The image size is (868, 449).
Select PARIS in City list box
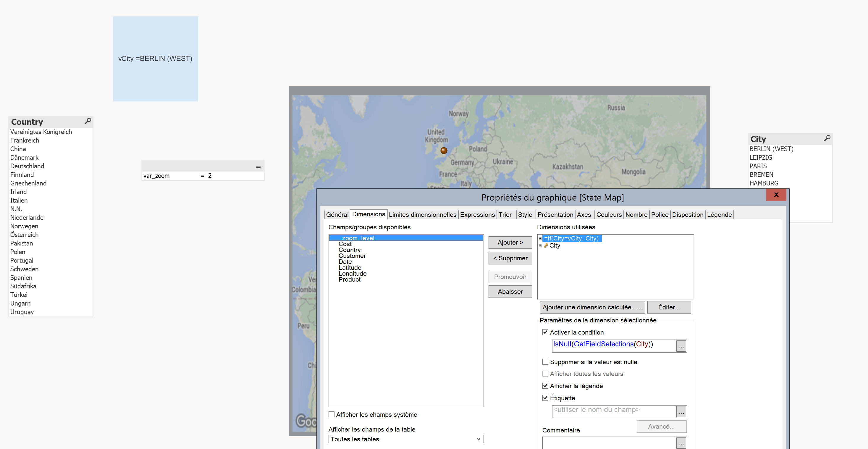coord(790,166)
